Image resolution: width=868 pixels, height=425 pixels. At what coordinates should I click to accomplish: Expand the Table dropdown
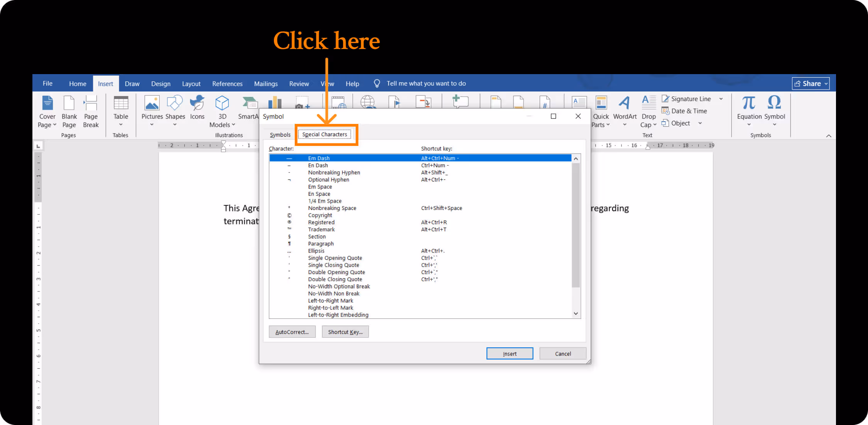point(121,125)
